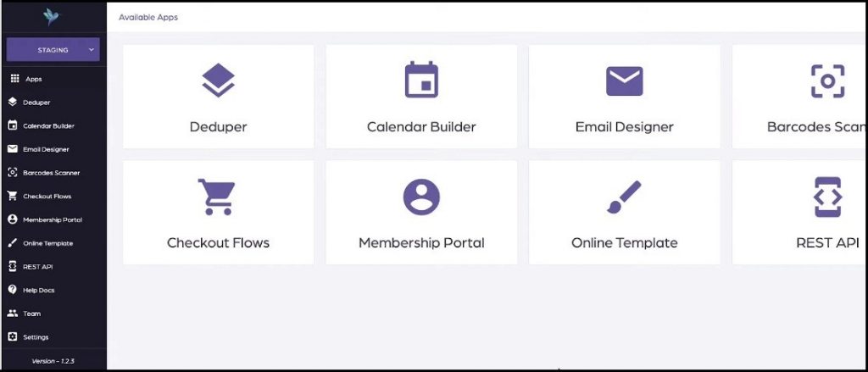
Task: Launch the Calendar Builder app tile
Action: click(x=421, y=97)
